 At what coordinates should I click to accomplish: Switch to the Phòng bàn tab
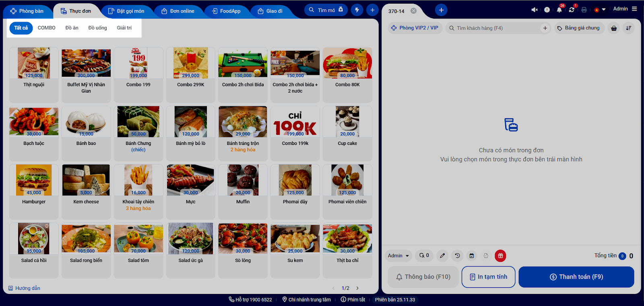(27, 11)
